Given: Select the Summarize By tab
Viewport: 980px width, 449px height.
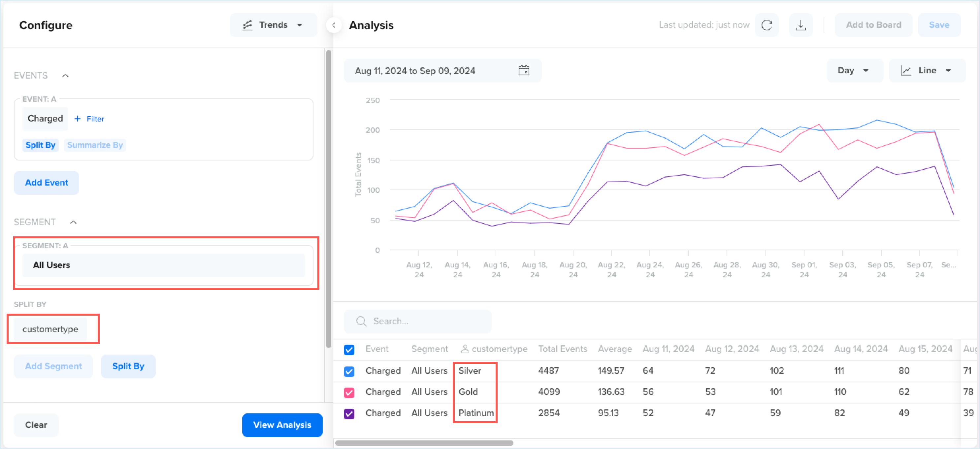Looking at the screenshot, I should [95, 145].
